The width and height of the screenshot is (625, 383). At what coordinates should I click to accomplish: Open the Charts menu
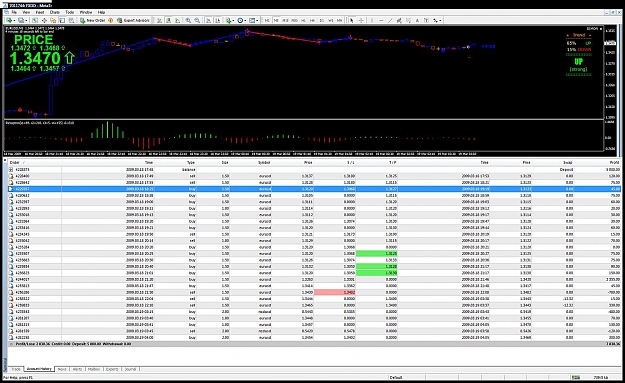coord(55,12)
